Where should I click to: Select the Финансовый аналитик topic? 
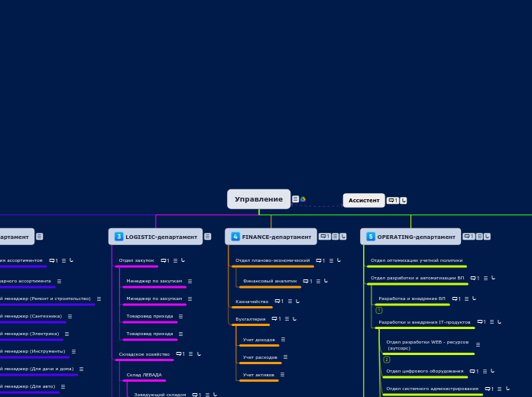click(270, 281)
